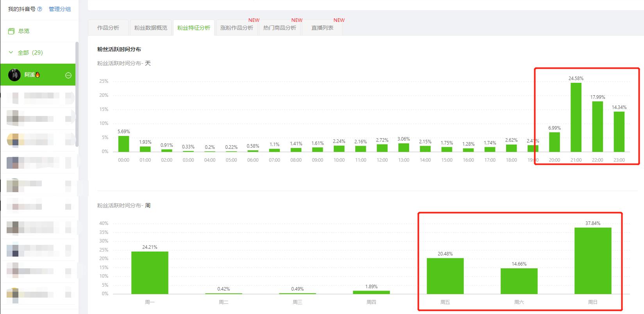Screen dimensions: 644x314
Task: Click the 粉丝活跃时间分布- 周 chart title
Action: [124, 205]
